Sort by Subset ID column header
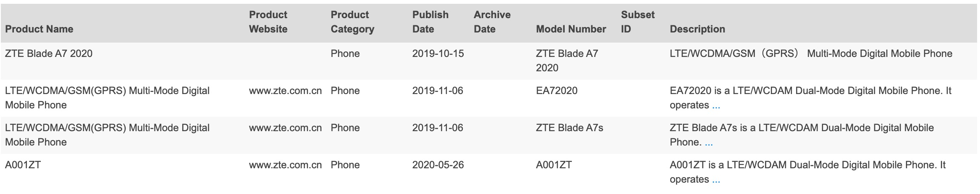This screenshot has width=980, height=194. tap(637, 22)
